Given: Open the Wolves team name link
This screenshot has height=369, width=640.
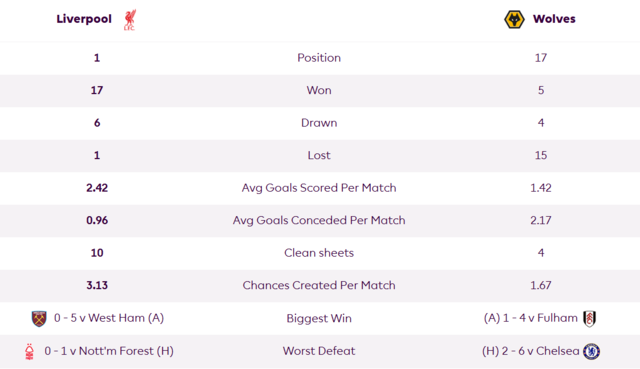Looking at the screenshot, I should pyautogui.click(x=554, y=19).
